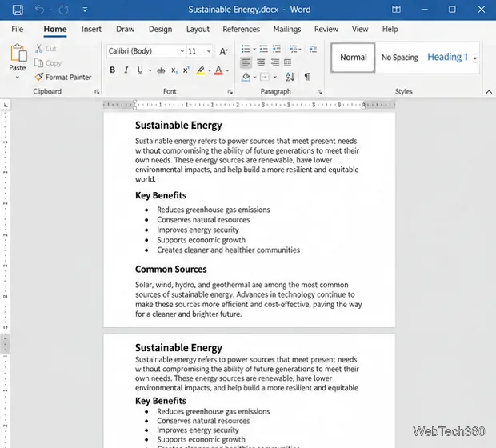Click the Increase Font Size icon
Image resolution: width=496 pixels, height=448 pixels.
pyautogui.click(x=223, y=51)
